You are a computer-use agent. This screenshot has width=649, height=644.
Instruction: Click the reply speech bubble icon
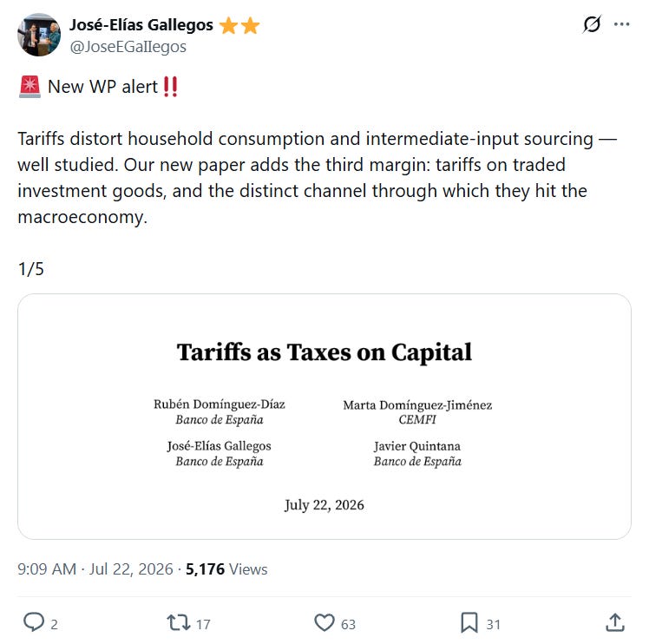pyautogui.click(x=34, y=622)
